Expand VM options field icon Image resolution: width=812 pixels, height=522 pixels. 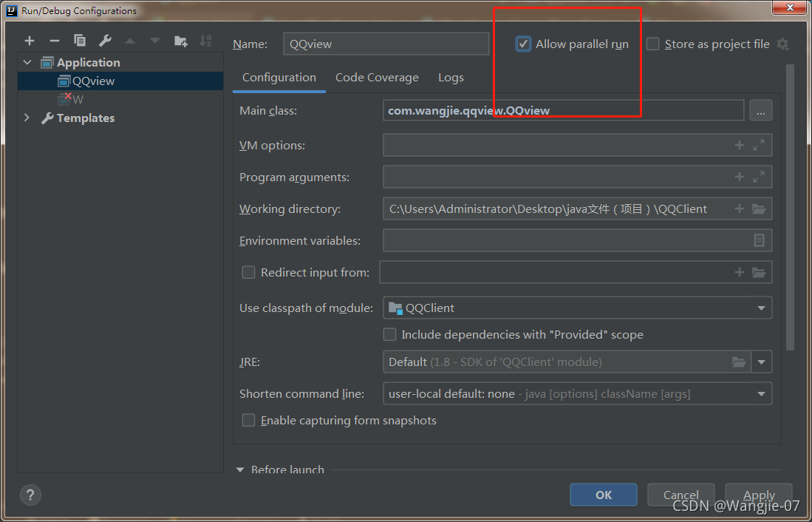click(x=759, y=145)
